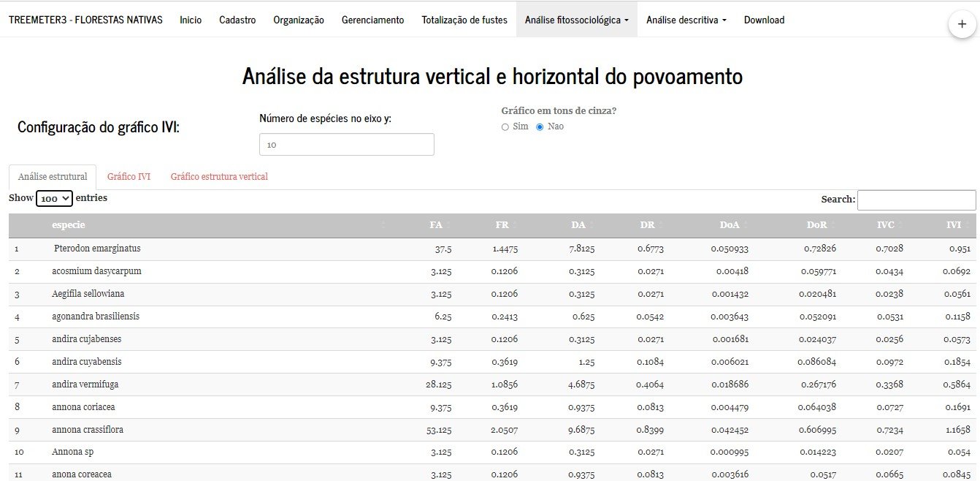
Task: Open Organização menu item
Action: pyautogui.click(x=299, y=20)
